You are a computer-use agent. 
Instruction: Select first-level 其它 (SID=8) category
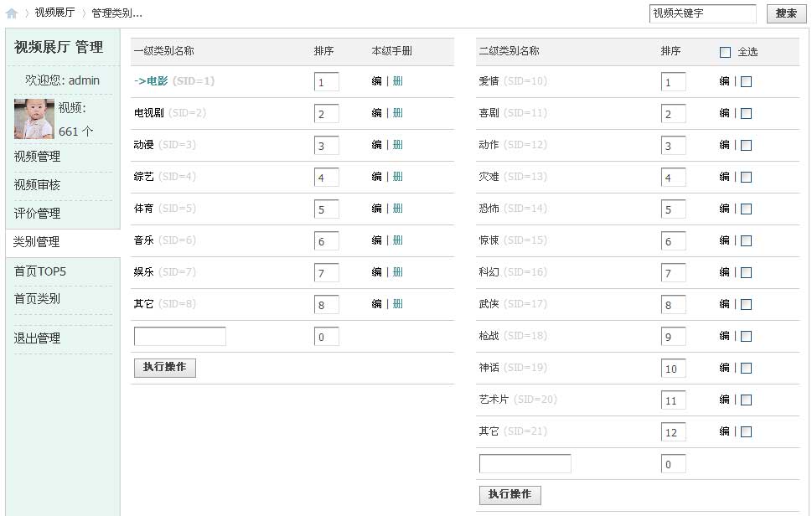(x=165, y=304)
